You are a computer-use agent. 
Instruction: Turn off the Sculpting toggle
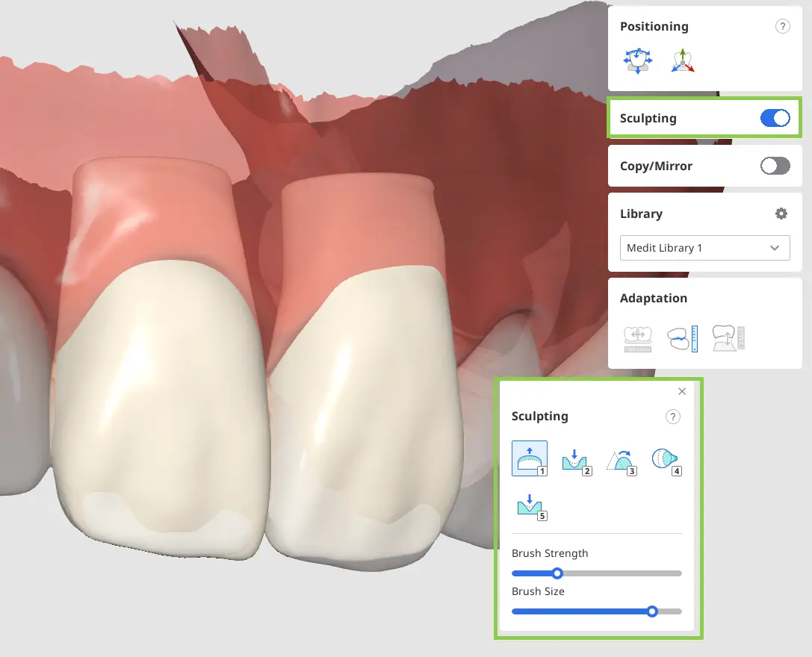[x=775, y=118]
